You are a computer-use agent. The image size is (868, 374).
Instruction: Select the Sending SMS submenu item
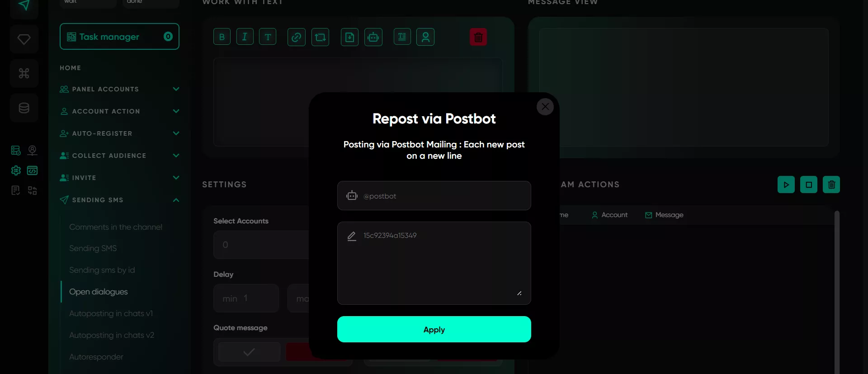pyautogui.click(x=93, y=248)
